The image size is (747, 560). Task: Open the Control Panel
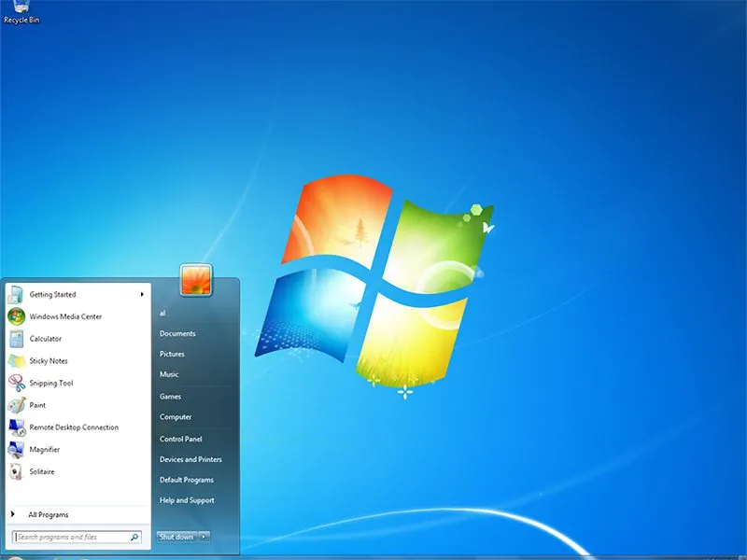point(182,439)
